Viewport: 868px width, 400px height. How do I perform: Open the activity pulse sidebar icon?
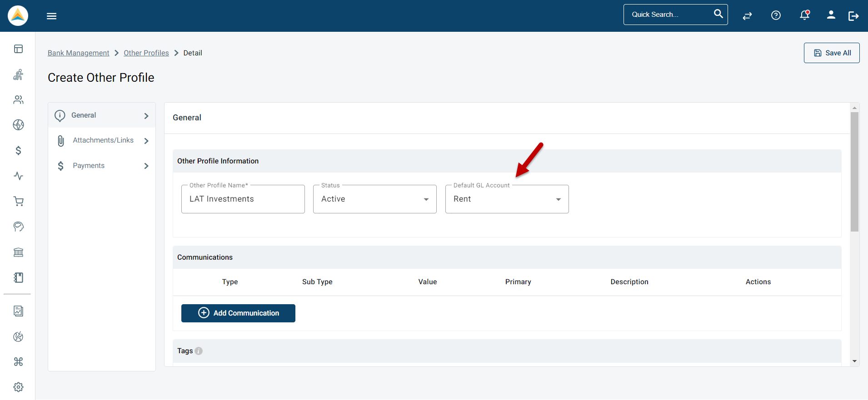pos(18,176)
